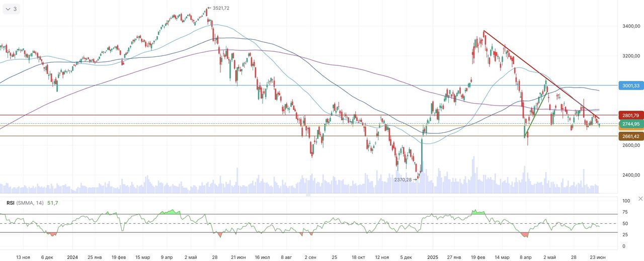Screen dimensions: 644x261
Task: Click the 23 июн date label
Action: click(597, 257)
